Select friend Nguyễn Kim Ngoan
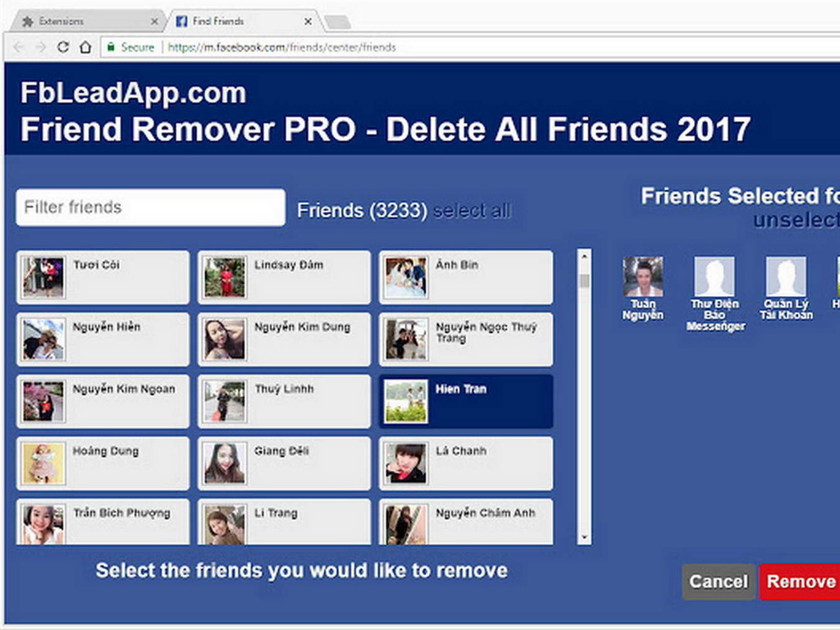Image resolution: width=840 pixels, height=630 pixels. 103,402
